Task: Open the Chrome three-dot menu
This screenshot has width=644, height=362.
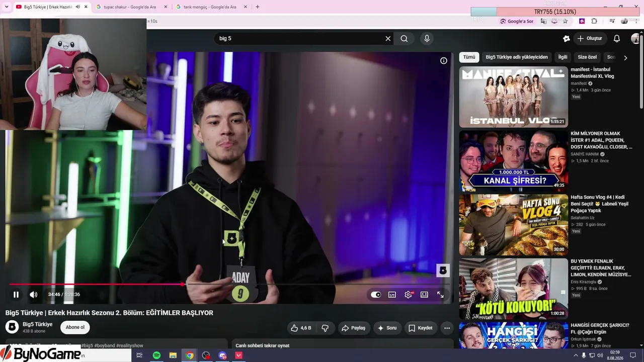Action: (637, 21)
